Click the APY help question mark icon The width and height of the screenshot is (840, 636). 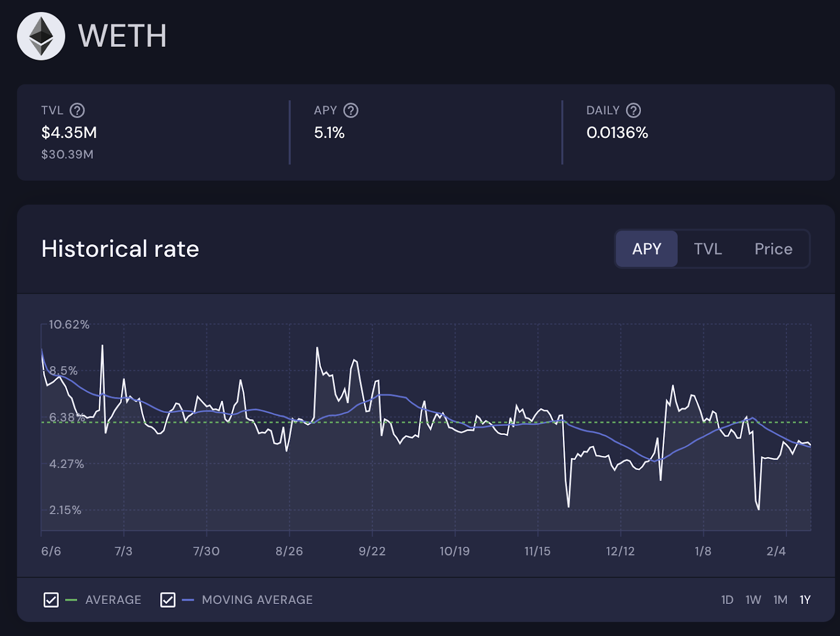point(351,110)
